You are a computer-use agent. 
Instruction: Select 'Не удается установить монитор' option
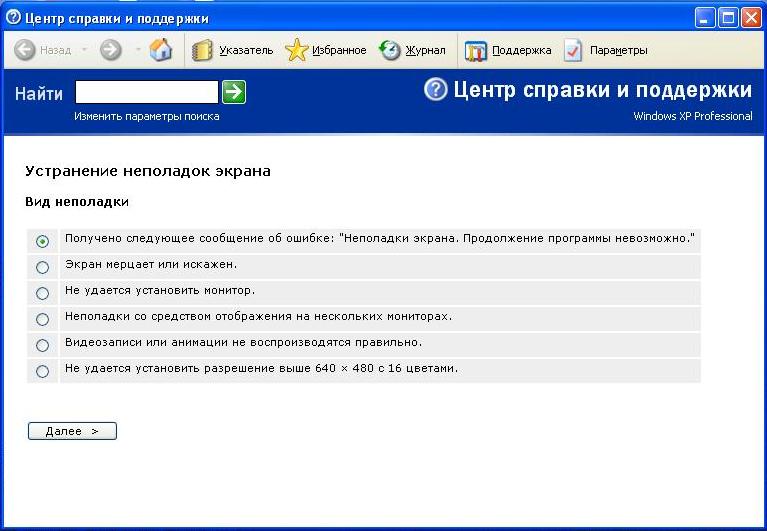(x=43, y=293)
